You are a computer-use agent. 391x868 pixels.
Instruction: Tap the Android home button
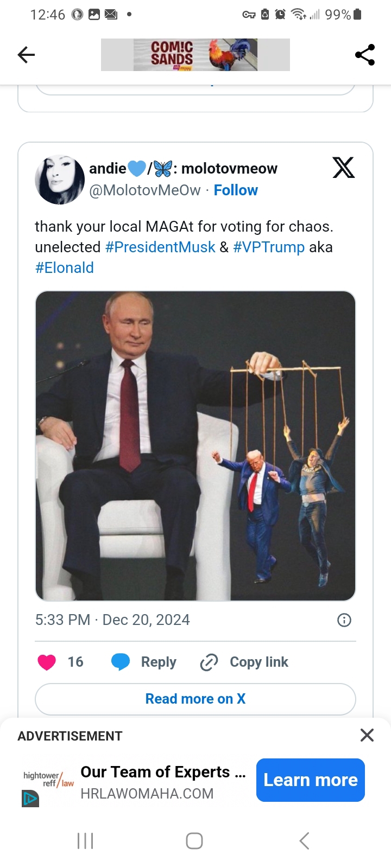click(194, 841)
